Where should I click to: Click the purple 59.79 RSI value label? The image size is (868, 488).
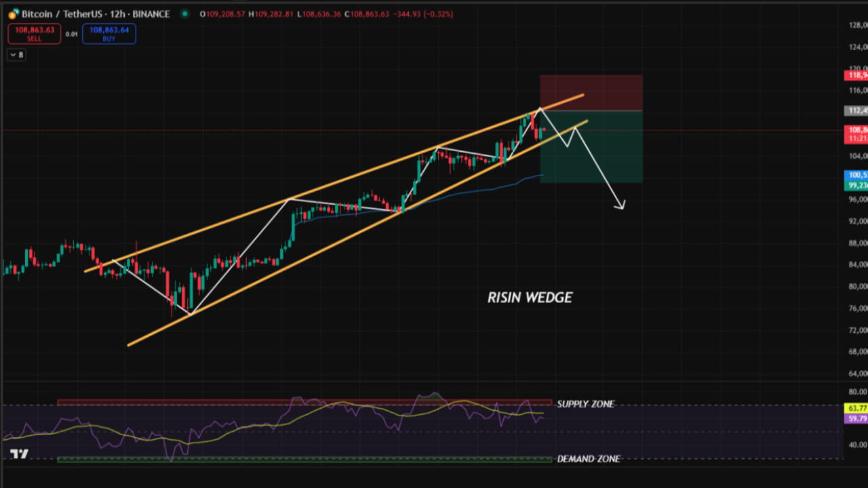tap(856, 419)
